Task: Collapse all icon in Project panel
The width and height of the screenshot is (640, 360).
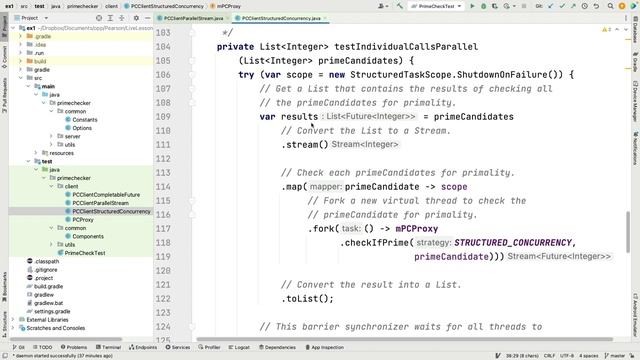Action: coord(122,18)
